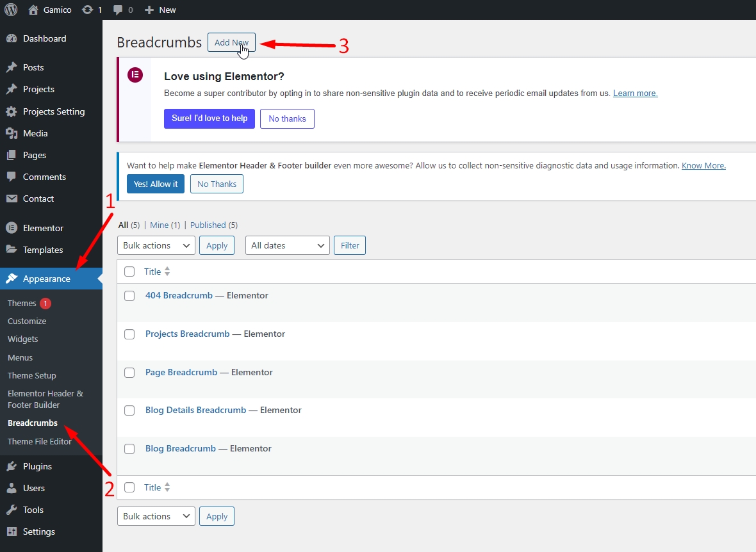Viewport: 756px width, 552px height.
Task: Click the Media icon in sidebar
Action: coord(11,133)
